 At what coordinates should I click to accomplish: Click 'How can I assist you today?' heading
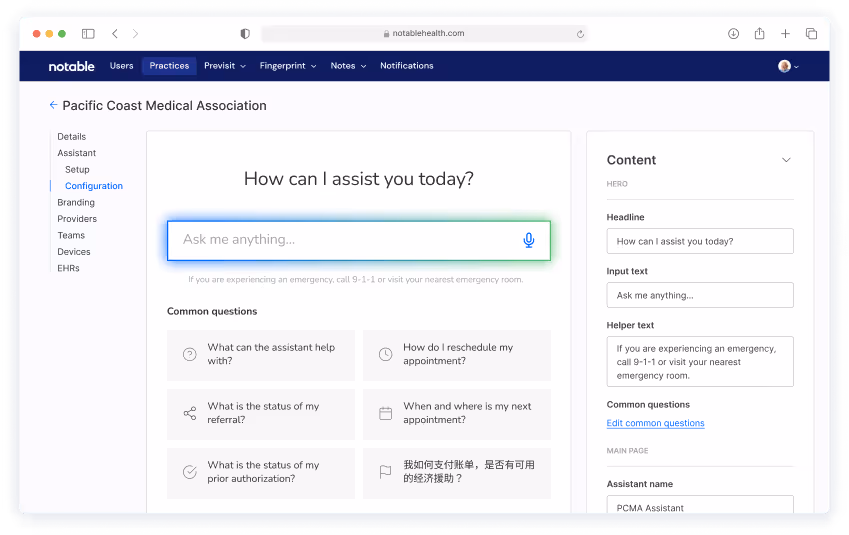(x=358, y=179)
